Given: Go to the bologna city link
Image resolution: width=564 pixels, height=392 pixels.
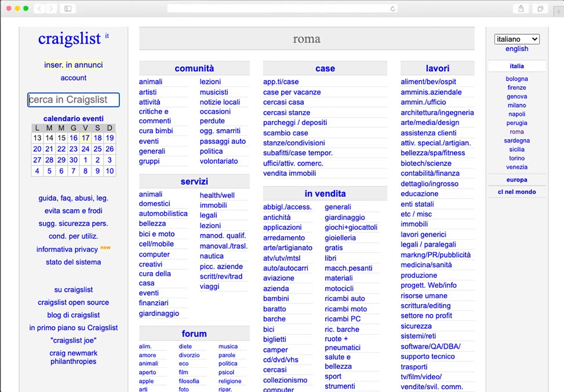Looking at the screenshot, I should pos(517,79).
